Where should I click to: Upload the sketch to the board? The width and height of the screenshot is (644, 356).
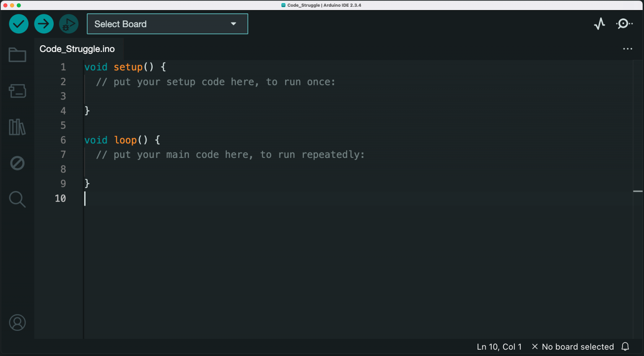click(44, 24)
